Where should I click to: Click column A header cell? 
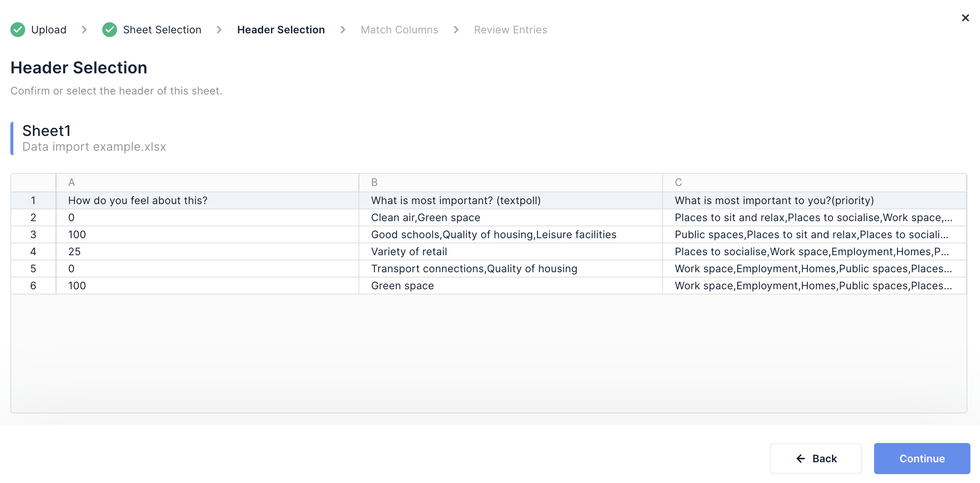(x=71, y=183)
